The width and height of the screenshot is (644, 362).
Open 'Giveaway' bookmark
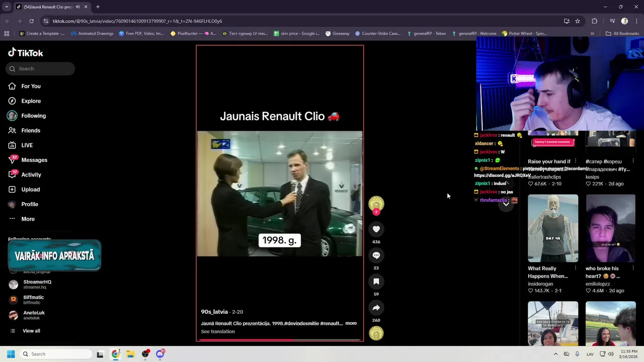tap(337, 34)
